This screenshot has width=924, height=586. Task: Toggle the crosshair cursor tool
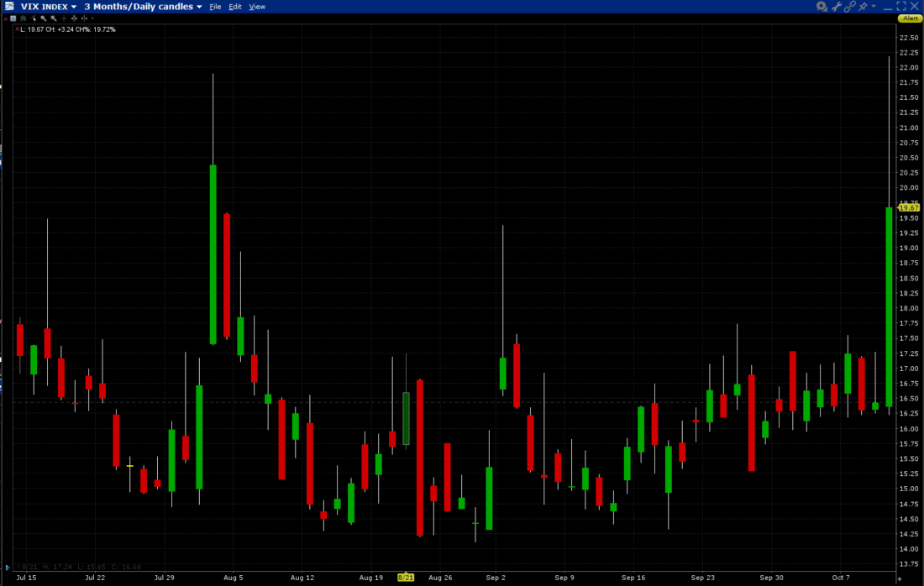64,18
